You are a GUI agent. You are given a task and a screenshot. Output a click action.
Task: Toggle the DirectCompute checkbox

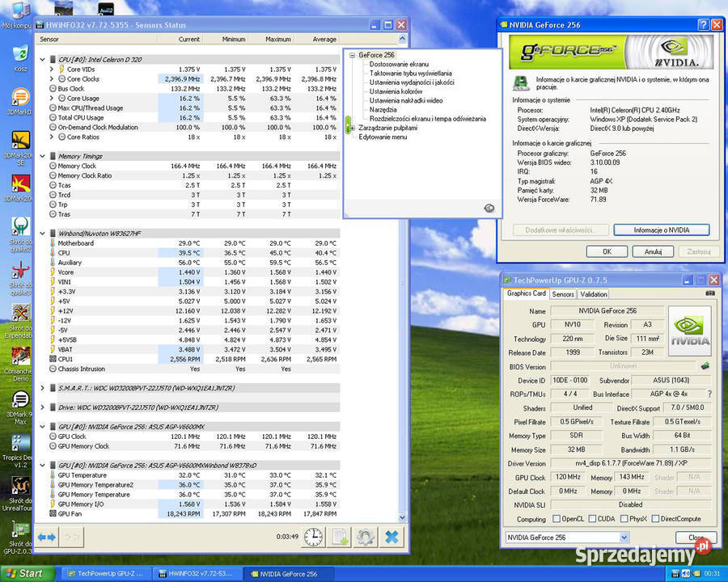coord(655,518)
